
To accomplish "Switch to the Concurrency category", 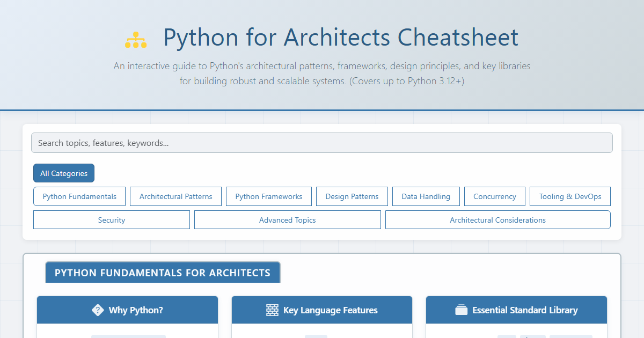I will click(x=495, y=196).
